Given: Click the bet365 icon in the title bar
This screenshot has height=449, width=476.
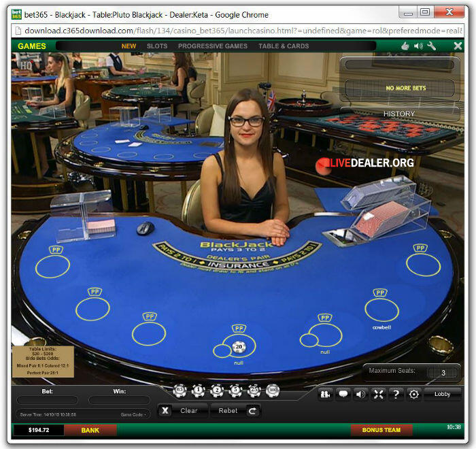Looking at the screenshot, I should tap(16, 14).
